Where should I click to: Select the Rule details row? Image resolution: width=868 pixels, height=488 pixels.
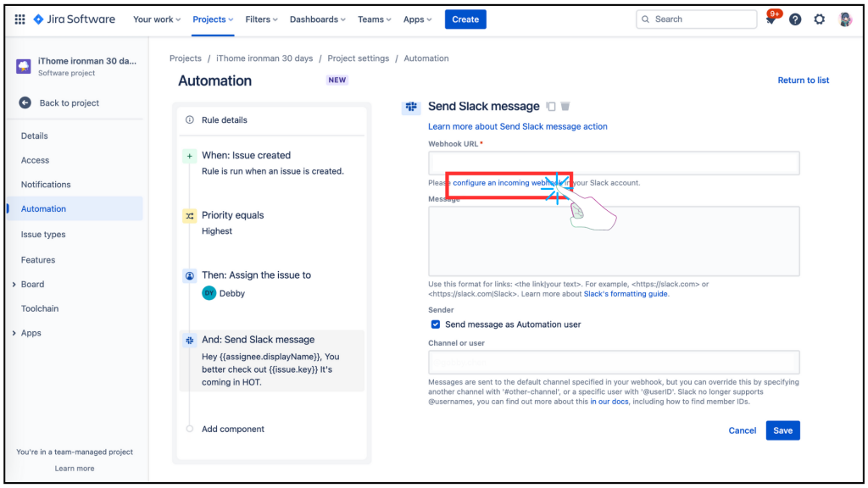pos(272,120)
